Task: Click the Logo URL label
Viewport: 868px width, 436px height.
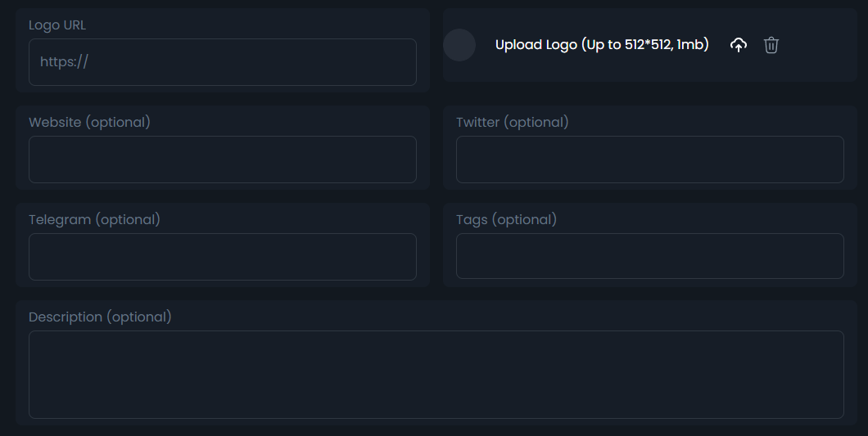Action: (57, 25)
